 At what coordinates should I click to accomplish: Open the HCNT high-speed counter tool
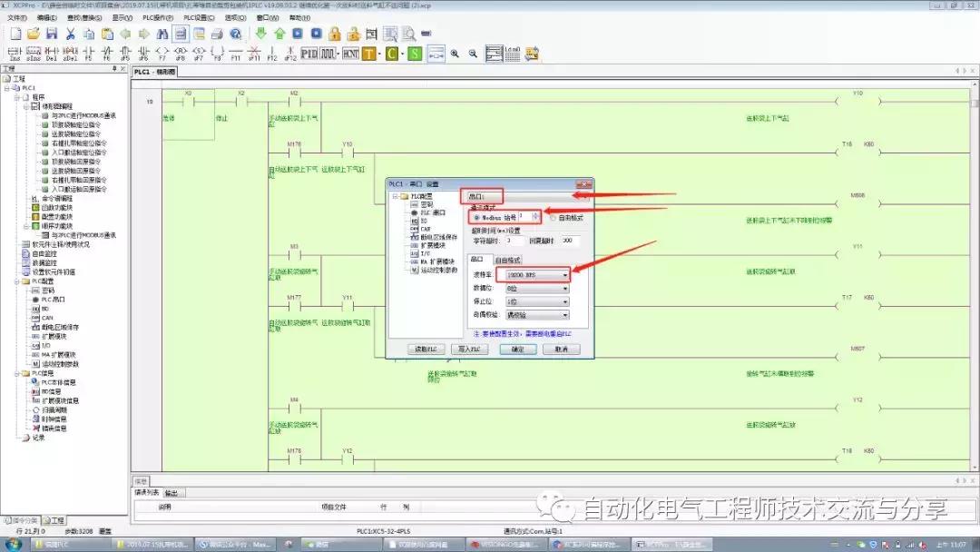[349, 53]
